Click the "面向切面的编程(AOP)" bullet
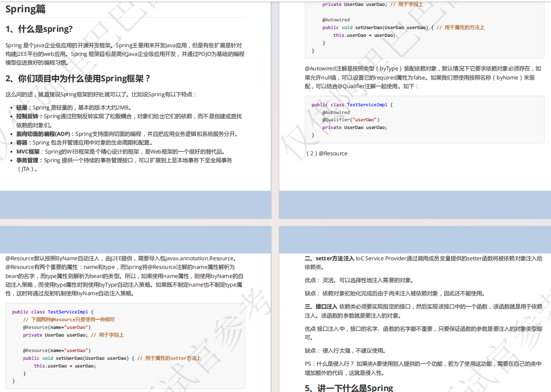This screenshot has width=551, height=392. click(x=127, y=134)
